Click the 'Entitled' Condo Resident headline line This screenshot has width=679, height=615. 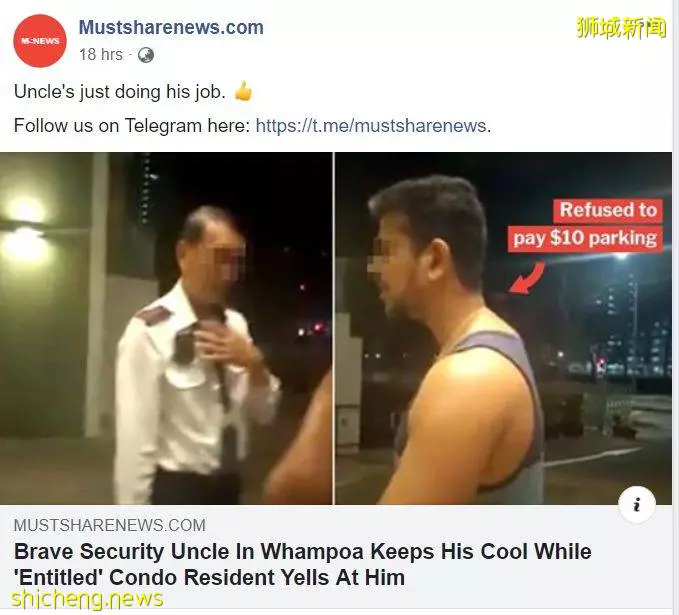(x=210, y=578)
